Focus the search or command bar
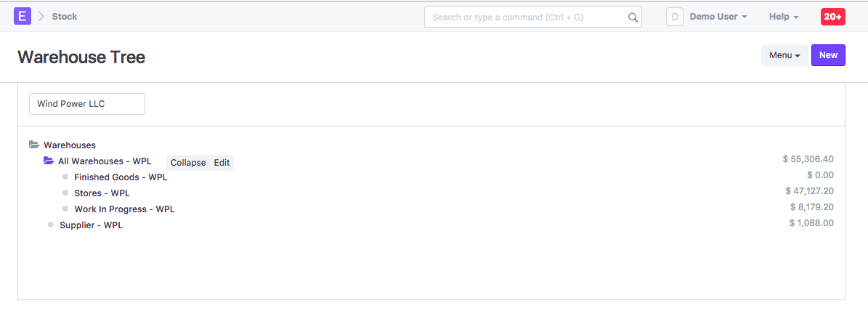This screenshot has height=330, width=868. [533, 17]
